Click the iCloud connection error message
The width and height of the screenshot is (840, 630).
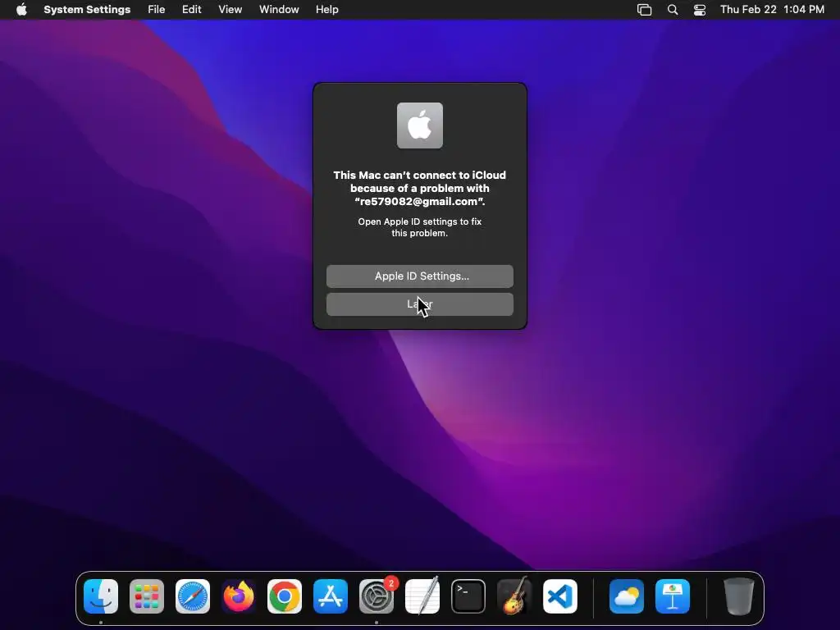tap(420, 188)
